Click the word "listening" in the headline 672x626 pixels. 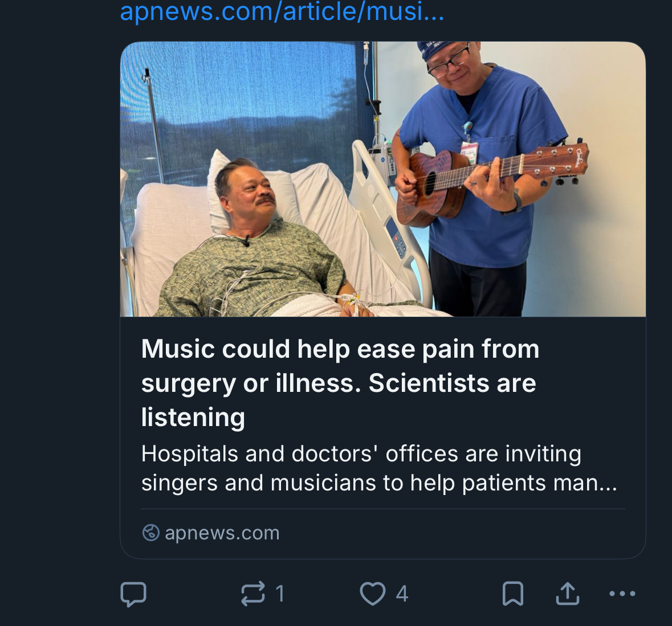tap(193, 417)
